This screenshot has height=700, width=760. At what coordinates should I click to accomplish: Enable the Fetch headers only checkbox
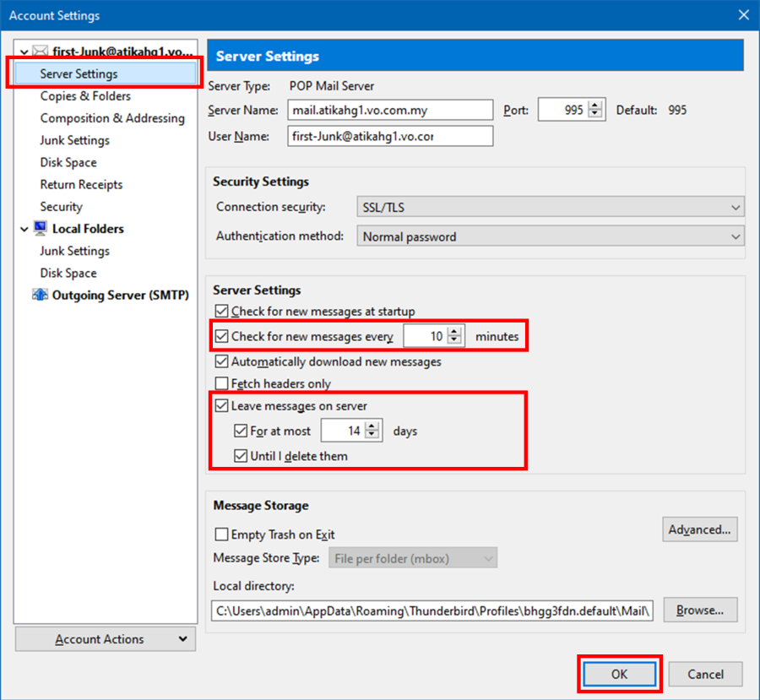coord(222,383)
